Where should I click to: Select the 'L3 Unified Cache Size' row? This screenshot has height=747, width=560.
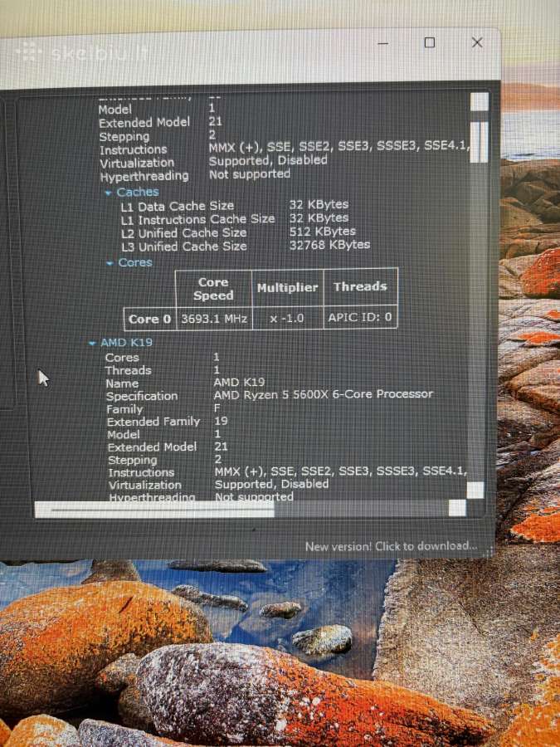pyautogui.click(x=246, y=246)
